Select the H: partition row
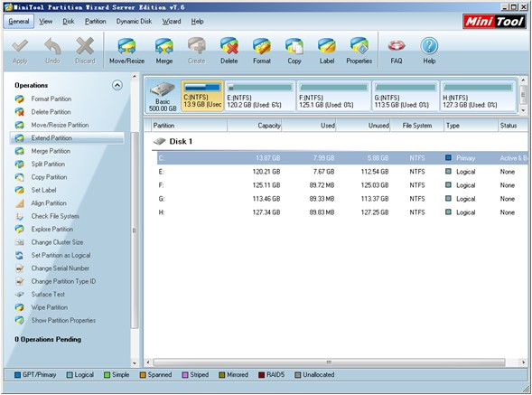Image resolution: width=532 pixels, height=395 pixels. pyautogui.click(x=342, y=212)
